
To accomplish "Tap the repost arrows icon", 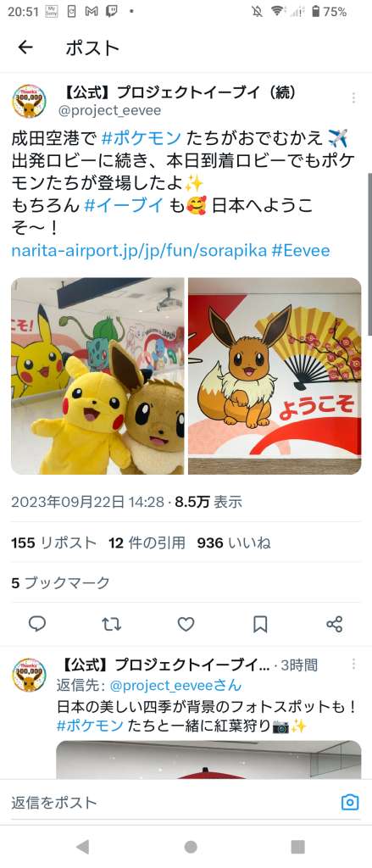I will pyautogui.click(x=112, y=625).
